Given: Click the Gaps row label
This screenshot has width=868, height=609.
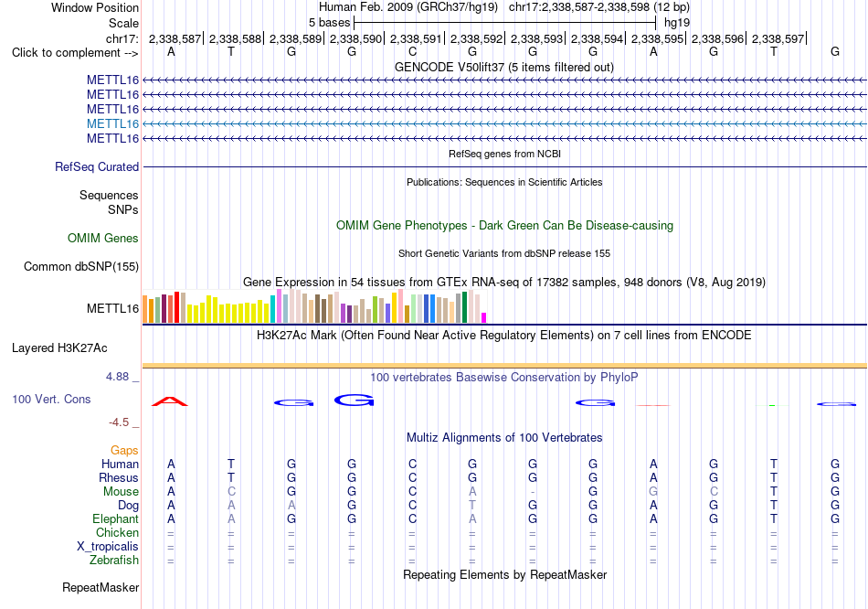Looking at the screenshot, I should [124, 451].
